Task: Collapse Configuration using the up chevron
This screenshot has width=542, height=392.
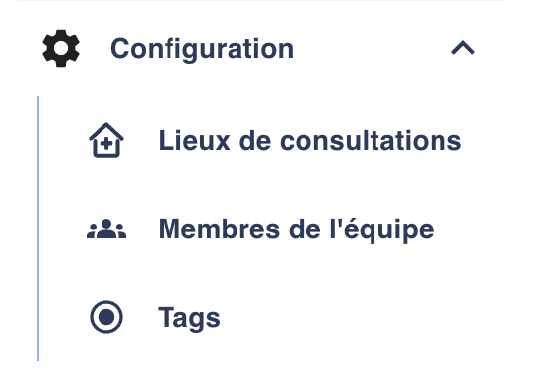Action: [x=463, y=48]
